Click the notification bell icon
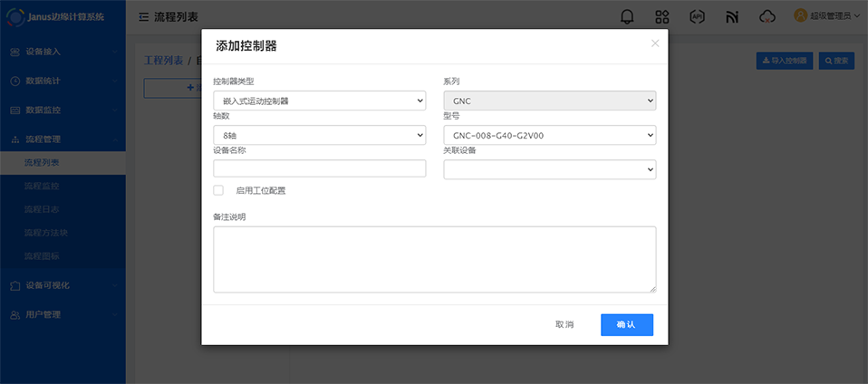868x384 pixels. coord(627,16)
